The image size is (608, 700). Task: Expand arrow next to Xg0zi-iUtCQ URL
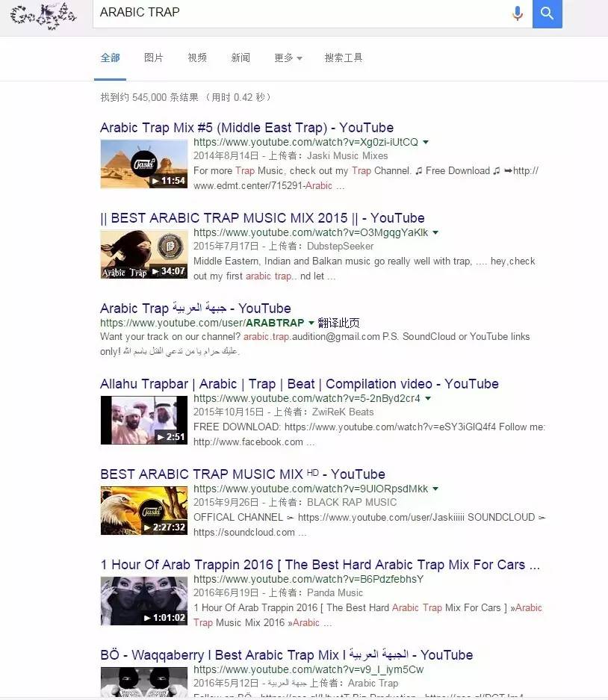point(426,142)
